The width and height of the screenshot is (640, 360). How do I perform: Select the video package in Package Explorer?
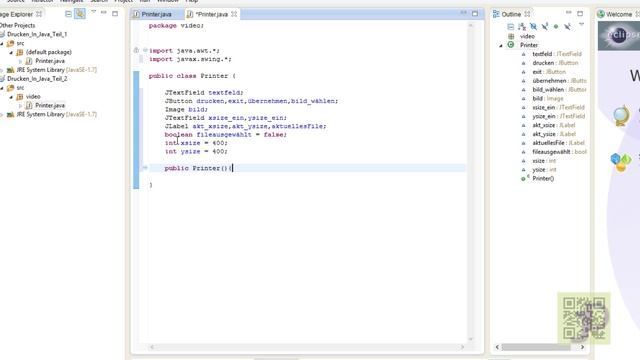(x=33, y=97)
